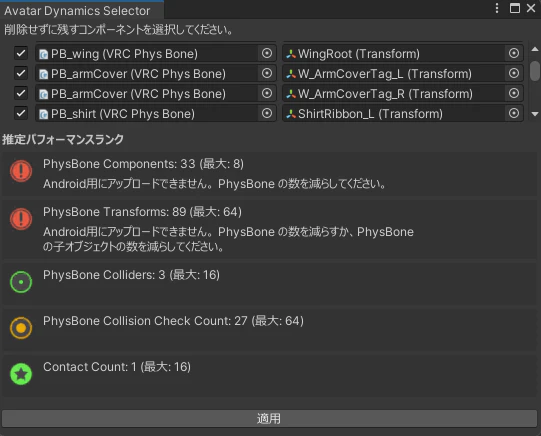The image size is (541, 436).
Task: Toggle checkbox beside the W_ArmCoverTag_L row
Action: click(21, 73)
